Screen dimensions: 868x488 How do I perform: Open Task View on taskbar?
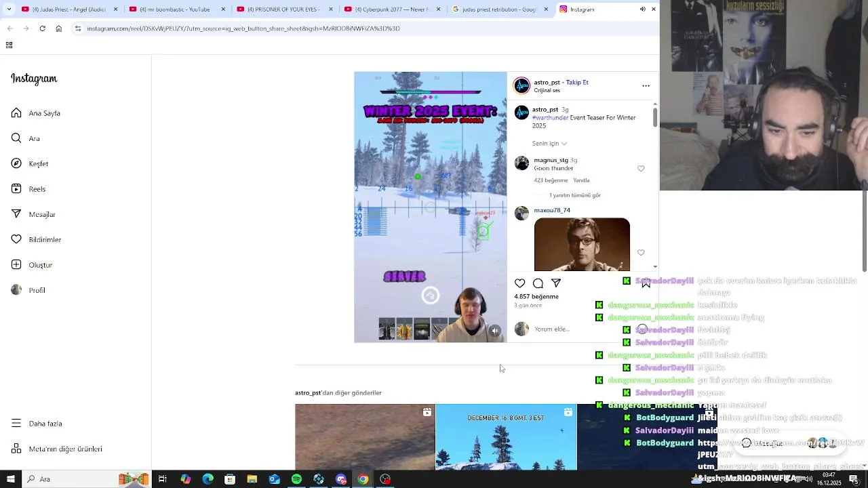[x=163, y=479]
